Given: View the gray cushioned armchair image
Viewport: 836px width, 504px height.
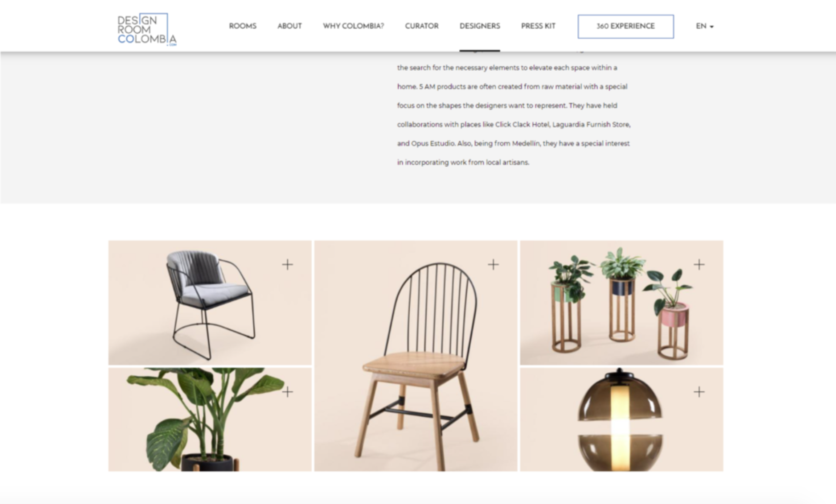Looking at the screenshot, I should point(210,302).
